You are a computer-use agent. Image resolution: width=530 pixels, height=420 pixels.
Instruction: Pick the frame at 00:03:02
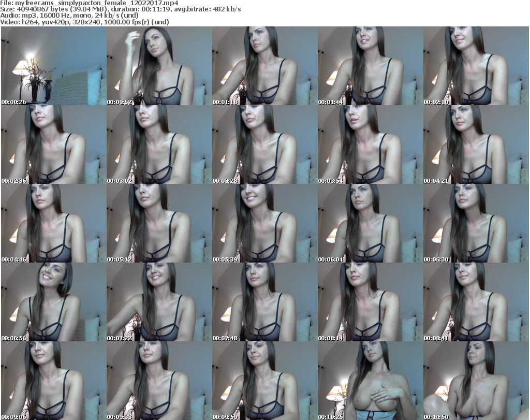[159, 144]
